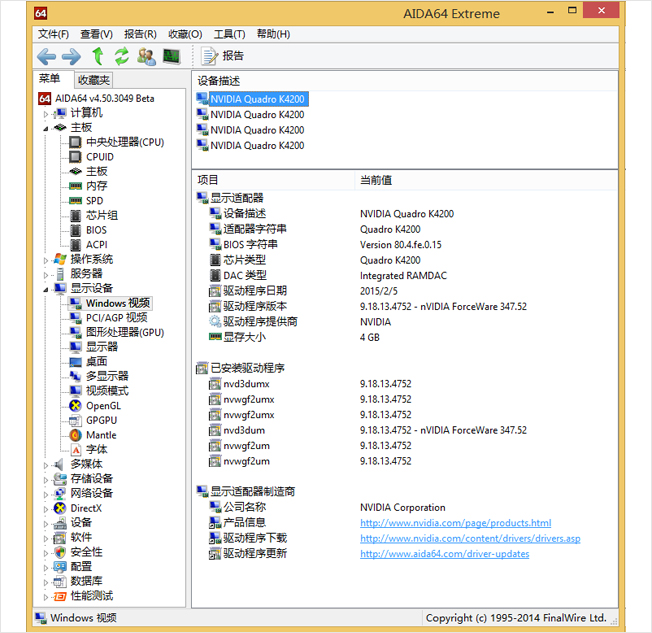The height and width of the screenshot is (633, 652).
Task: Expand the 操作系统 tree node
Action: [46, 260]
